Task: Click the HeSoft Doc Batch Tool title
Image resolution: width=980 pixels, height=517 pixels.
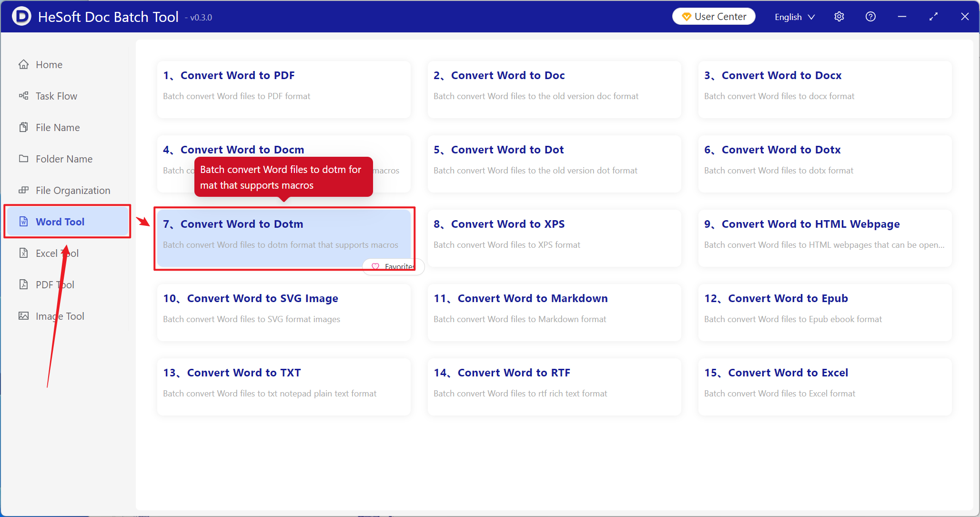Action: coord(108,17)
